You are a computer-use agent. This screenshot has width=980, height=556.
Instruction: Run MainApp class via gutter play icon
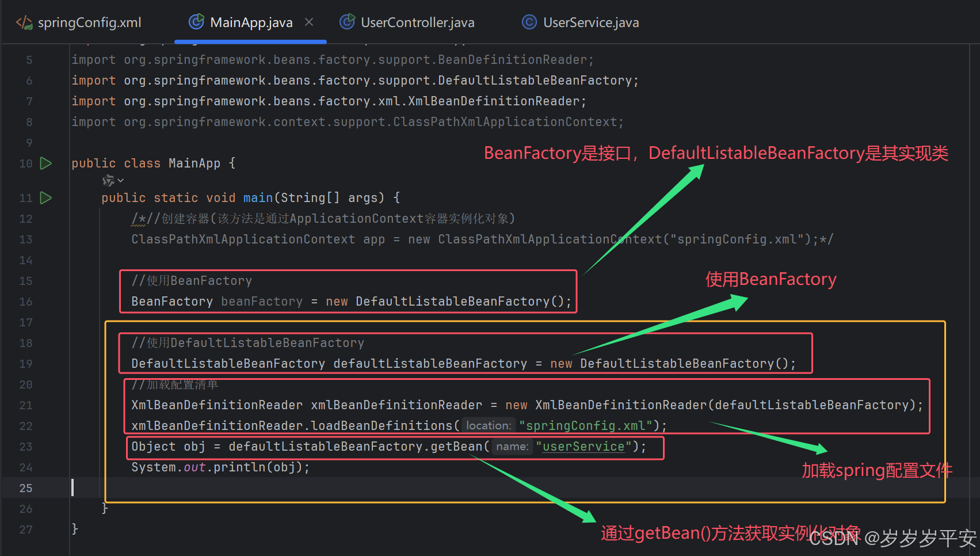point(45,163)
